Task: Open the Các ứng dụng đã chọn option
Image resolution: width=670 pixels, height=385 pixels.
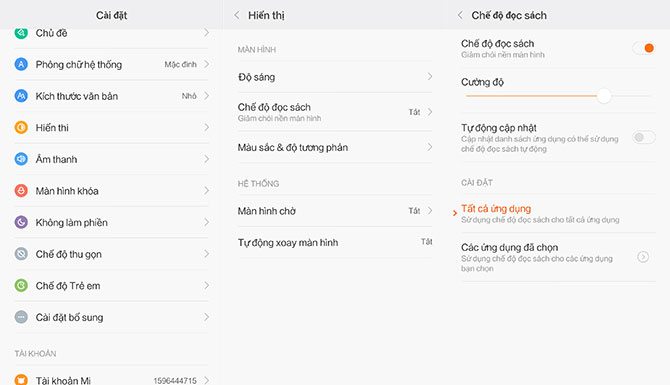Action: [558, 257]
